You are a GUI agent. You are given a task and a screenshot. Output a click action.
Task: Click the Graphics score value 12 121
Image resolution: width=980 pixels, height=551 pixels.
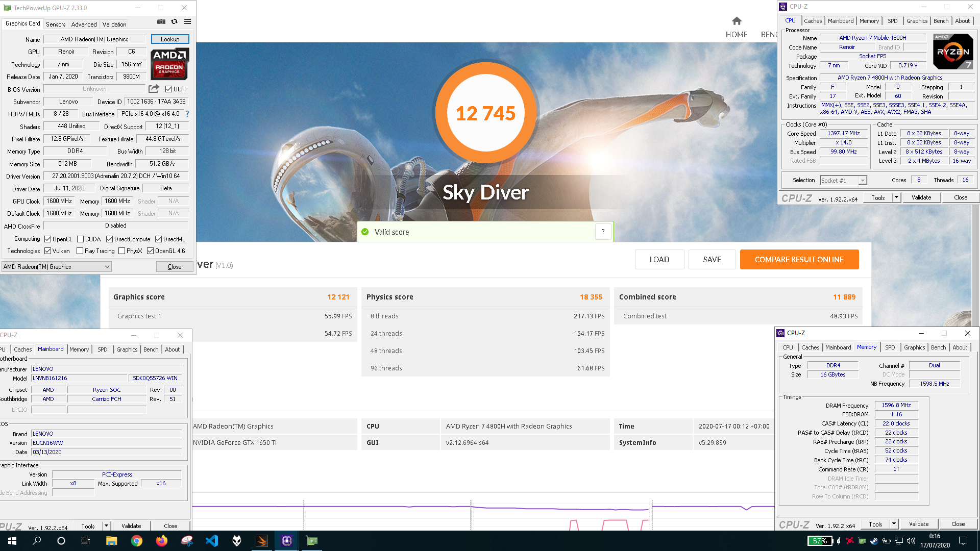[x=338, y=297]
